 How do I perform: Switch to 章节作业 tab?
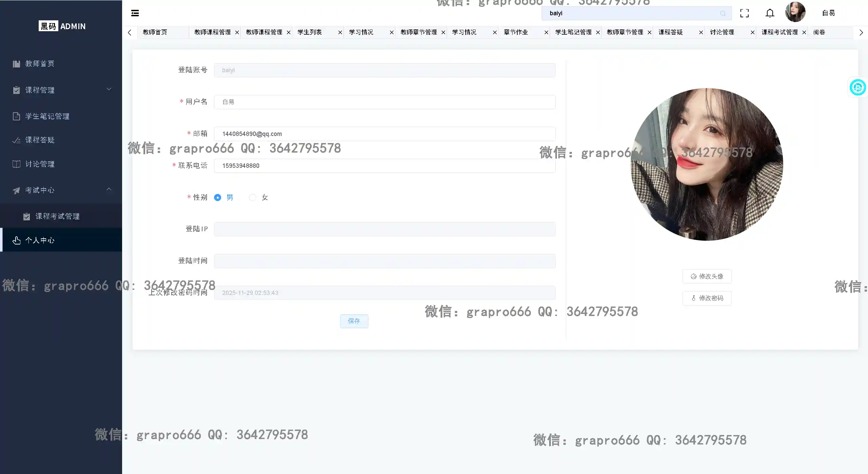516,32
